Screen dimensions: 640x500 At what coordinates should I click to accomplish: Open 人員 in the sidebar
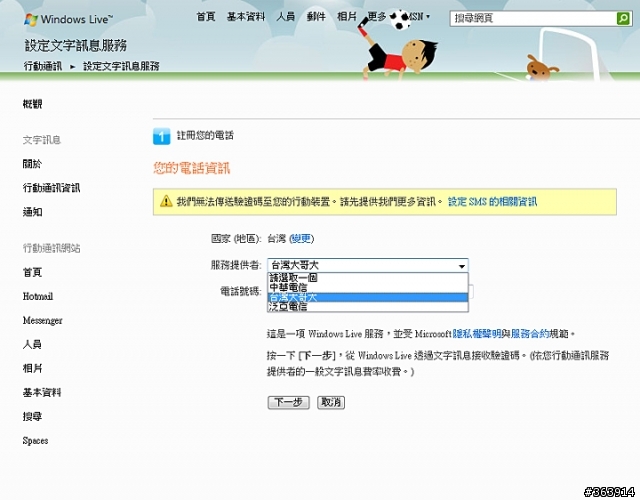click(32, 344)
